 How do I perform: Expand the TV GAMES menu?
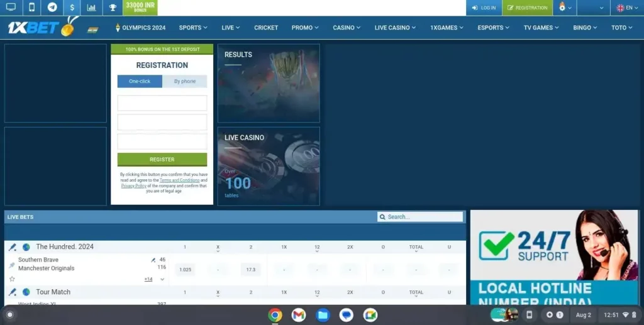tap(541, 28)
